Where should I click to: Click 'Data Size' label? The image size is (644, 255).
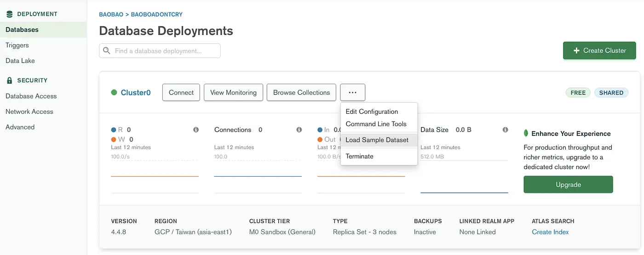(434, 130)
